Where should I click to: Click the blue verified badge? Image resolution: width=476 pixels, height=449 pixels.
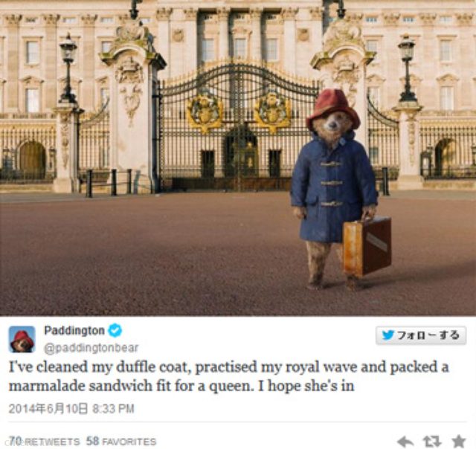[115, 330]
